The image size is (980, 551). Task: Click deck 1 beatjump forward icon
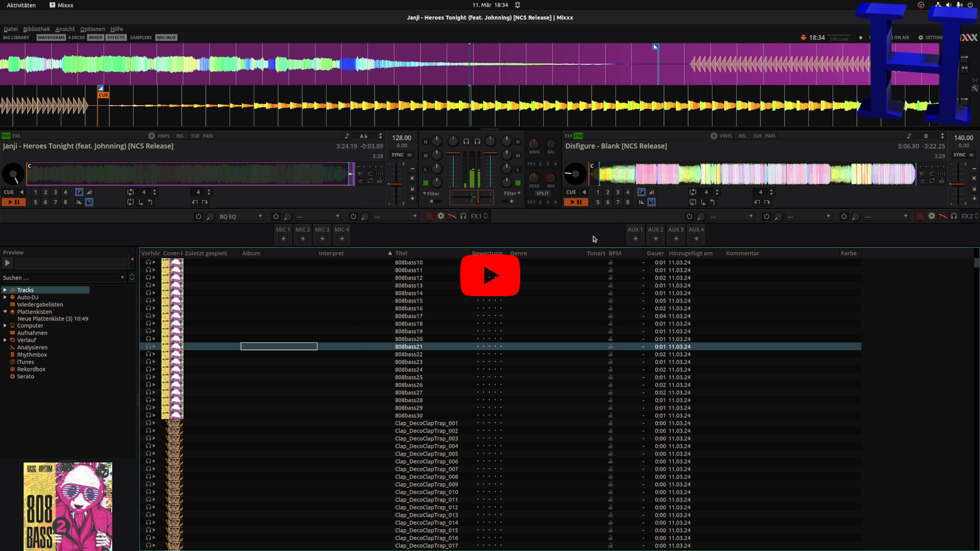[205, 202]
